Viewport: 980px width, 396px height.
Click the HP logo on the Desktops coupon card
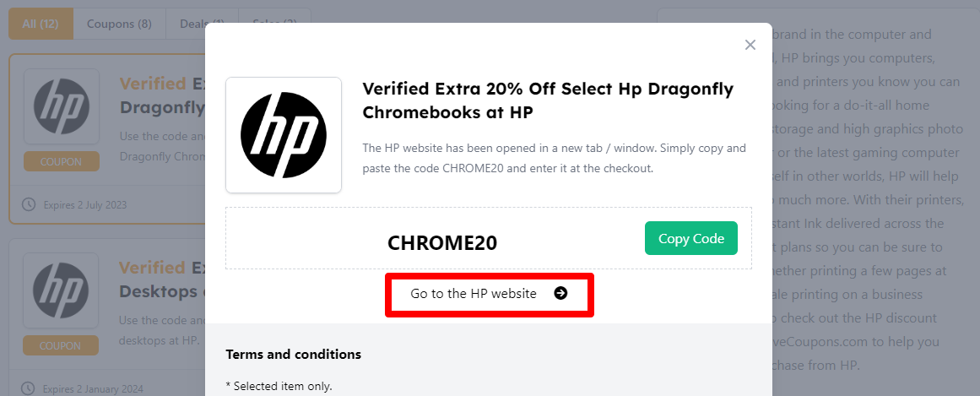click(62, 291)
